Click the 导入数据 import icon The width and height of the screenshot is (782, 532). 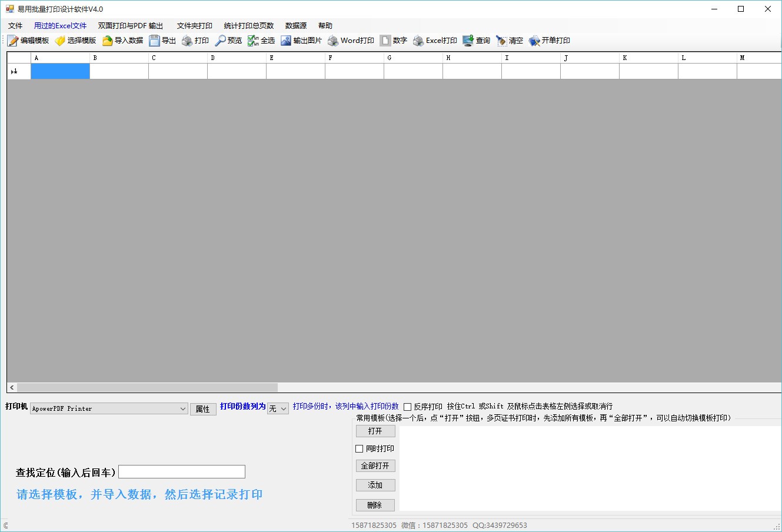107,41
